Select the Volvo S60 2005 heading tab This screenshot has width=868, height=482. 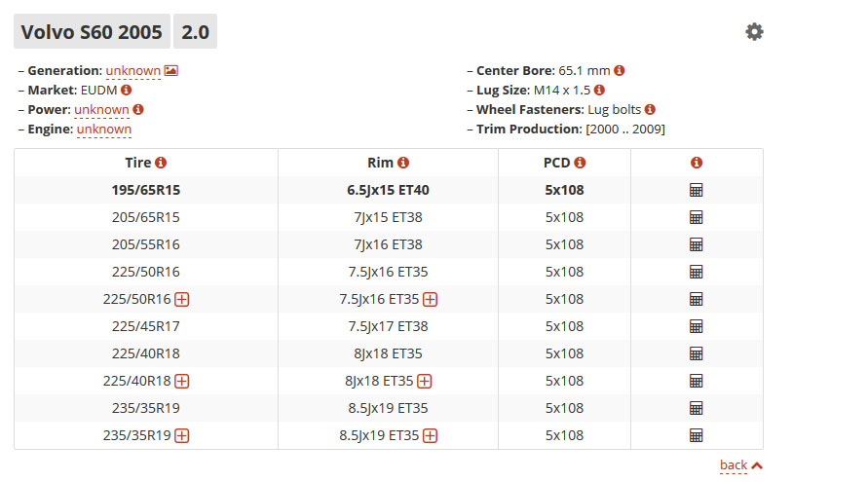pyautogui.click(x=92, y=31)
